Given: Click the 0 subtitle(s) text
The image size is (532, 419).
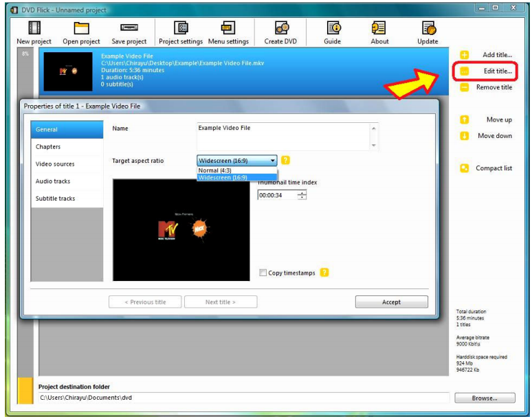Looking at the screenshot, I should tap(117, 84).
